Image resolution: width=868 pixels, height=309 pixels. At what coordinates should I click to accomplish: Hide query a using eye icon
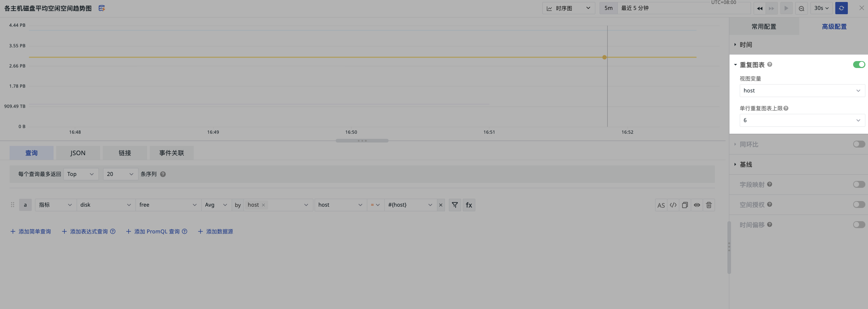coord(697,205)
